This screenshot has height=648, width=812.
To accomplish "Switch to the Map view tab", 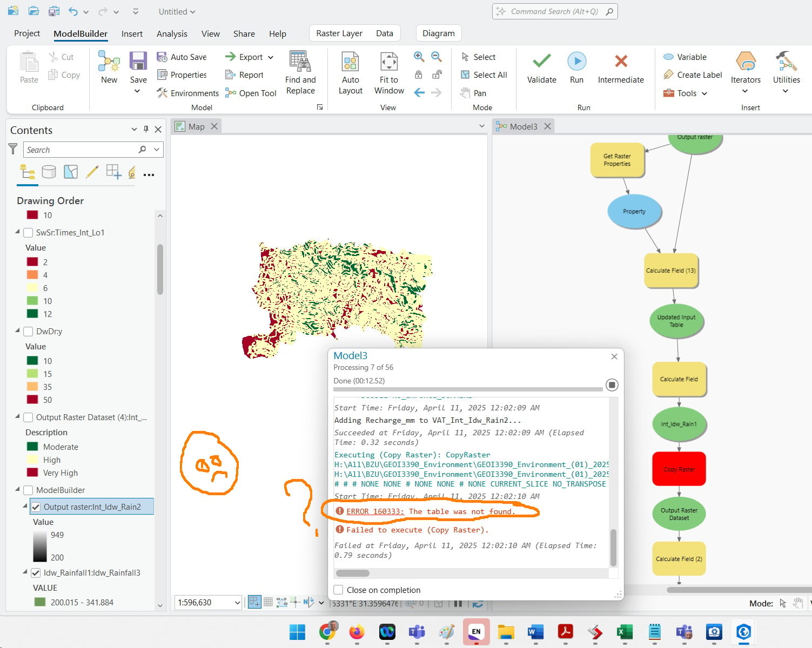I will tap(196, 126).
